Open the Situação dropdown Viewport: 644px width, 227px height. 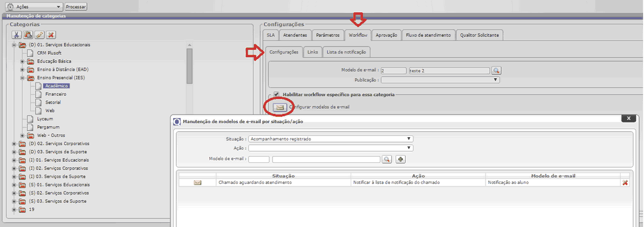coord(330,139)
